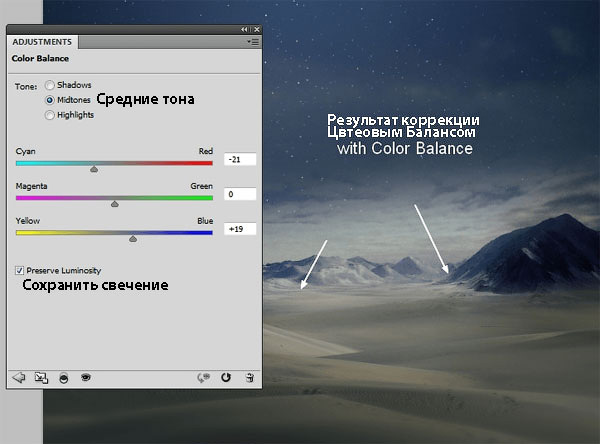
Task: Clip adjustment to layer below icon
Action: coord(64,378)
